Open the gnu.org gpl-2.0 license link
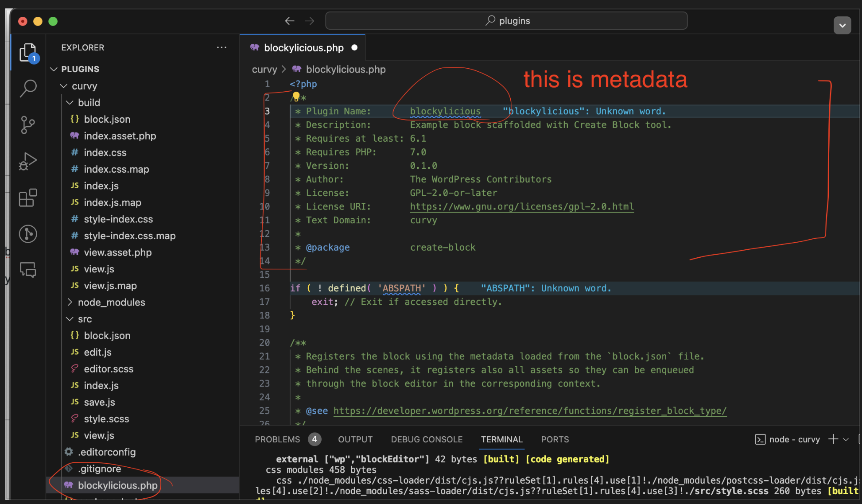 coord(522,206)
